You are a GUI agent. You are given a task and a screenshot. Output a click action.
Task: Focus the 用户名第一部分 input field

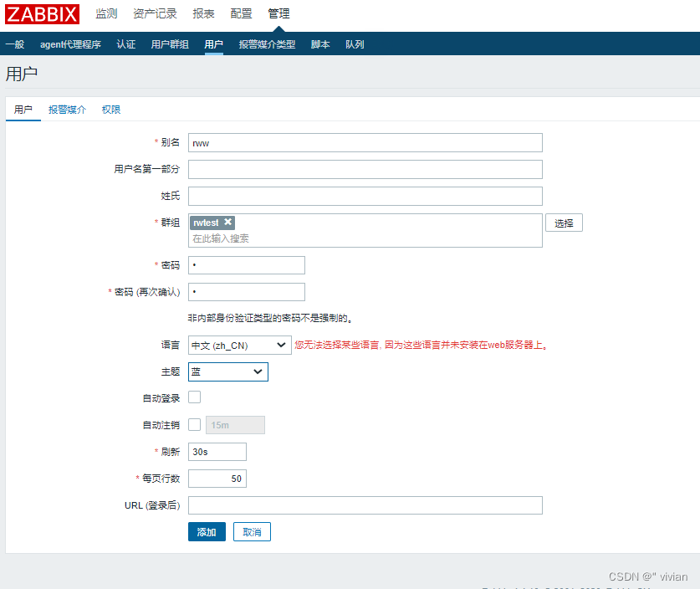(x=365, y=170)
